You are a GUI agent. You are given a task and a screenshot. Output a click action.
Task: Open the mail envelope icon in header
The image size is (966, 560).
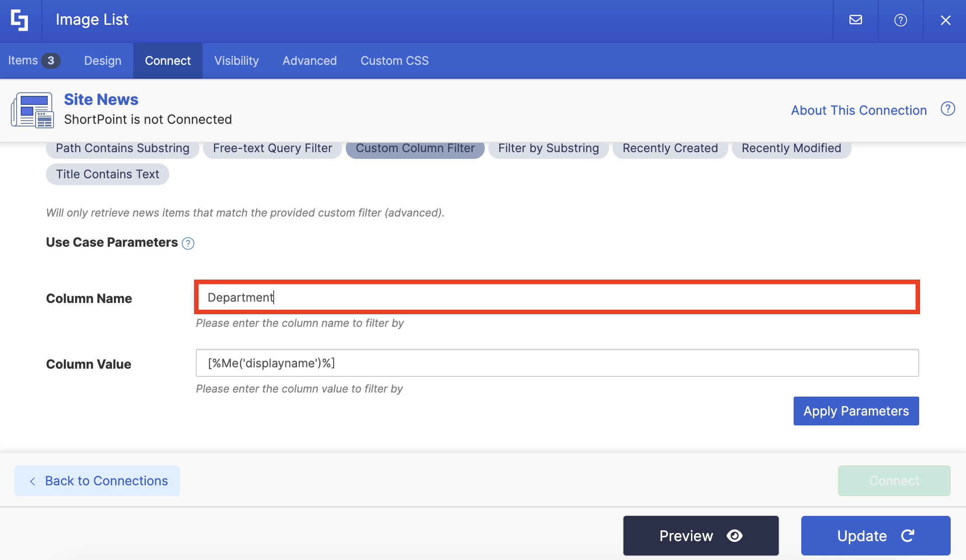(855, 20)
